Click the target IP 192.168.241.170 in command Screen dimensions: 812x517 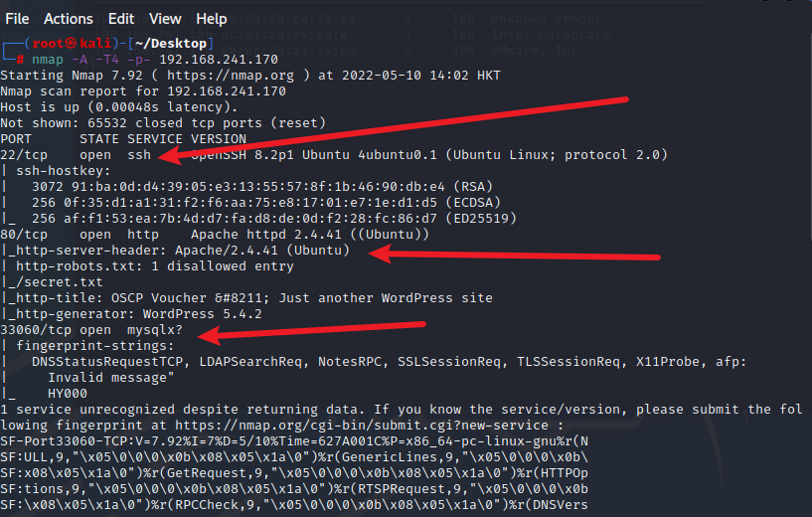(x=219, y=60)
